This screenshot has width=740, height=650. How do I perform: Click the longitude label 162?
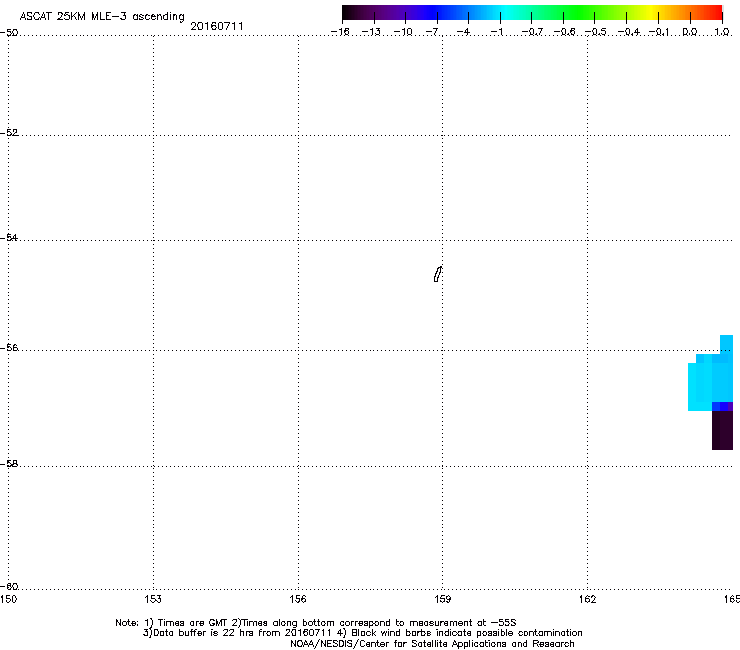587,599
